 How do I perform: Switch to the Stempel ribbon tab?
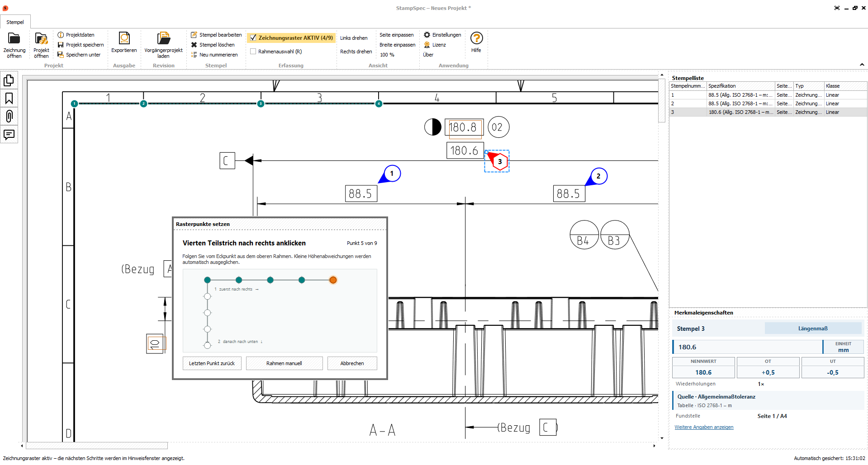click(x=15, y=22)
